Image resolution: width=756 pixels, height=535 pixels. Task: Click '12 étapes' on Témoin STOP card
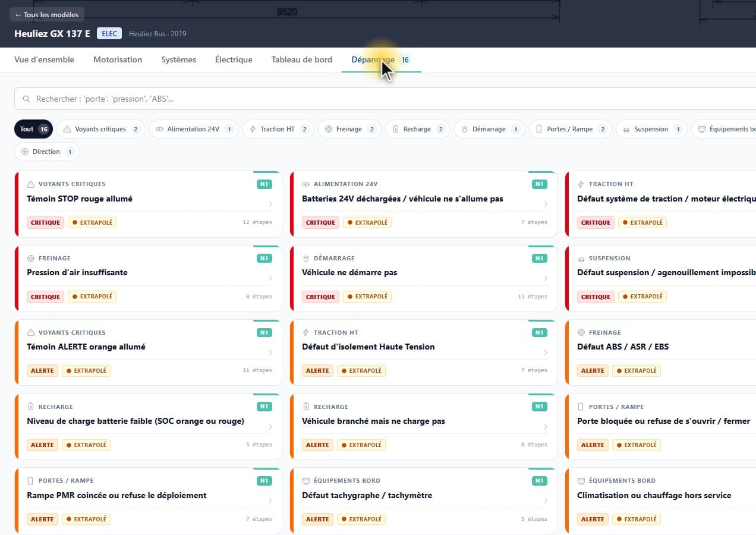(257, 222)
